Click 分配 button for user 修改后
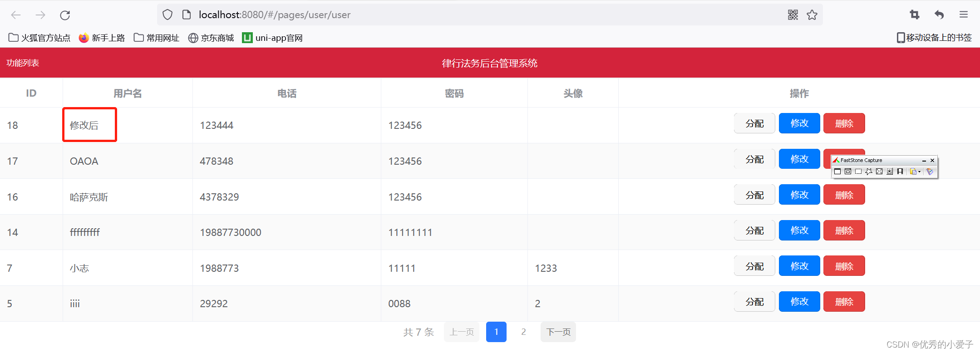This screenshot has width=980, height=353. click(x=754, y=123)
